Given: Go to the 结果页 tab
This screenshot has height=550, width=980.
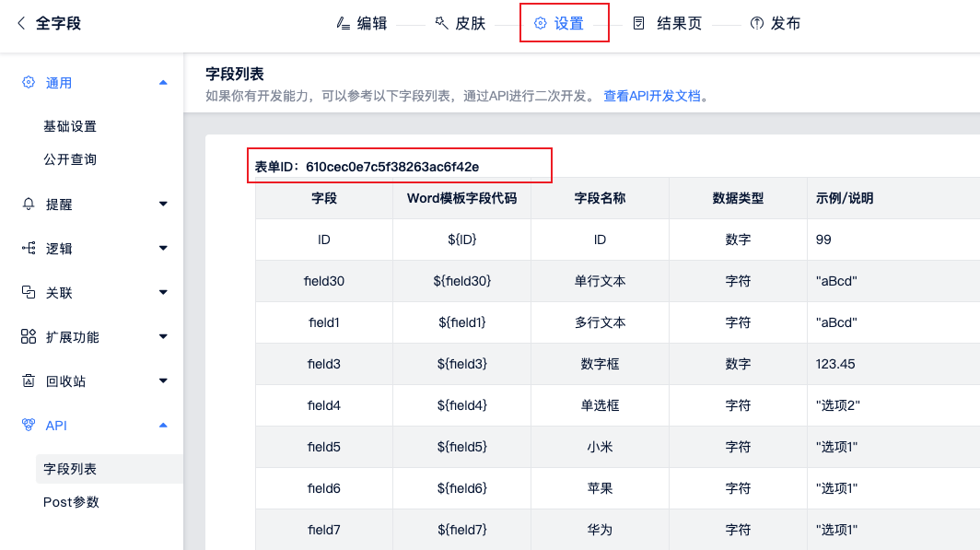Looking at the screenshot, I should (668, 23).
